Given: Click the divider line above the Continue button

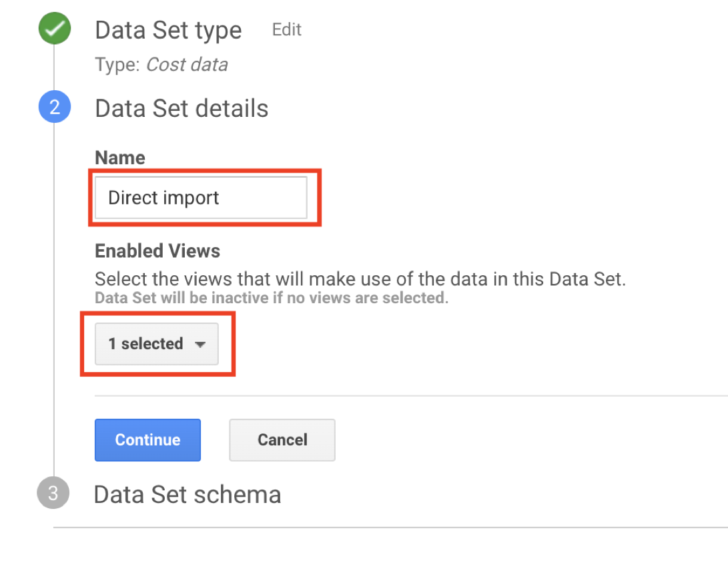Looking at the screenshot, I should 411,396.
